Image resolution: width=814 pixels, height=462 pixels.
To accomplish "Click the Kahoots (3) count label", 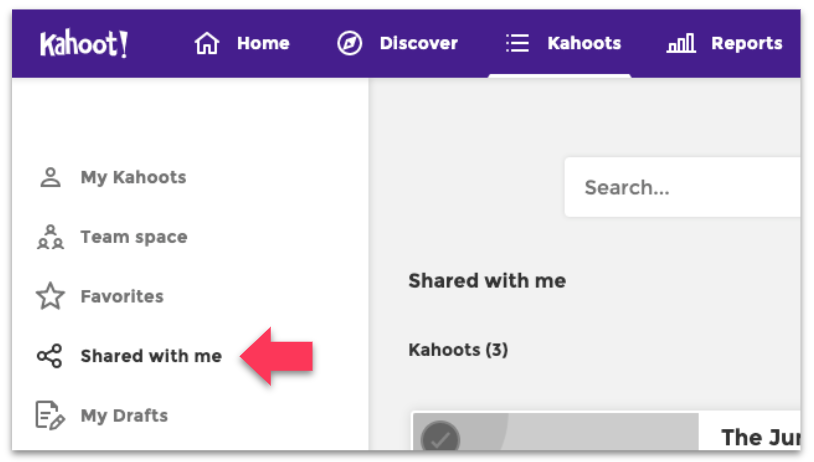I will point(458,349).
